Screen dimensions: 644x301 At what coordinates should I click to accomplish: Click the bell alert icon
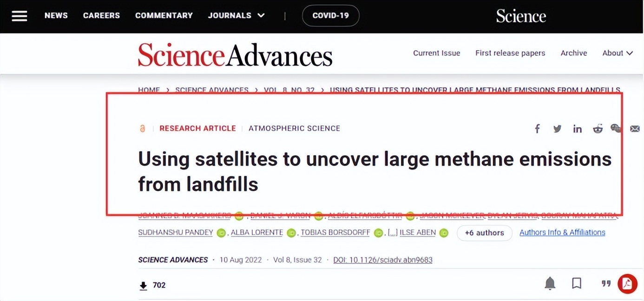pos(550,283)
